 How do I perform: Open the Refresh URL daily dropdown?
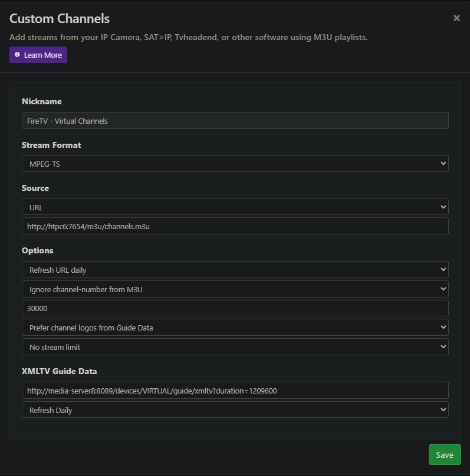point(235,270)
